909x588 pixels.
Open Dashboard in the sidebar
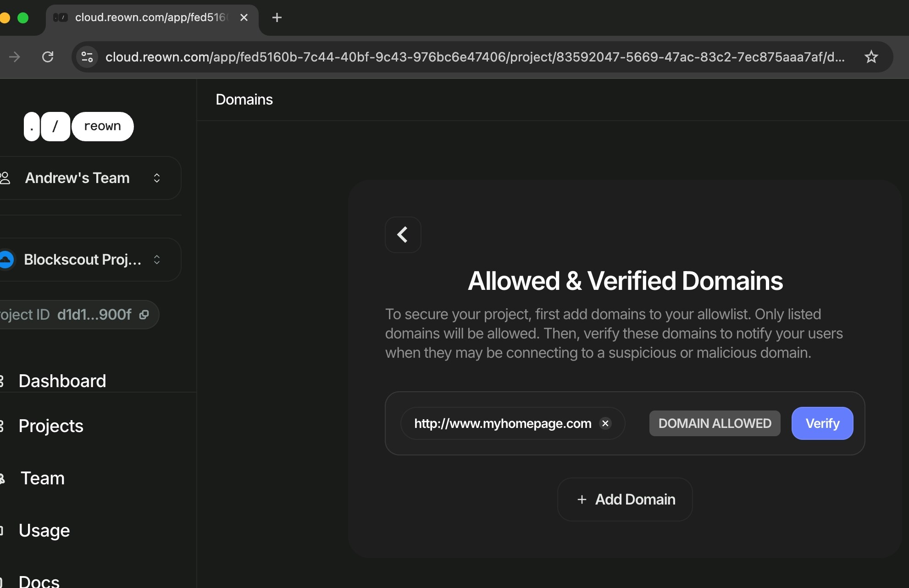[x=62, y=381]
